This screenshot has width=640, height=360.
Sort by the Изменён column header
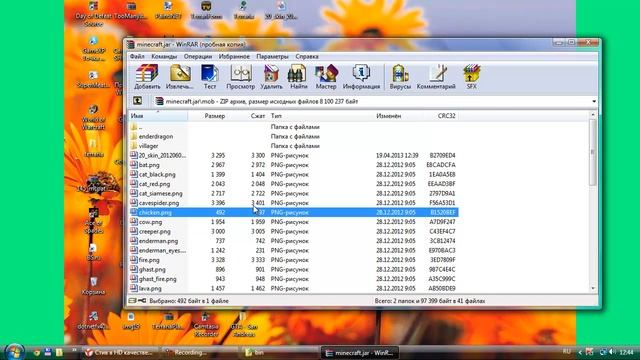point(398,116)
